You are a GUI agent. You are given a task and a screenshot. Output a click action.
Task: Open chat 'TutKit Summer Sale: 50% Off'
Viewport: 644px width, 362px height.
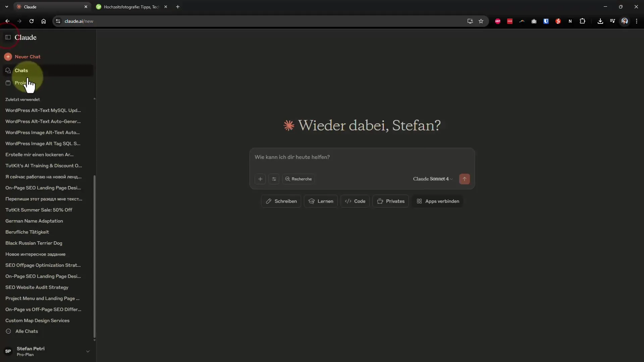[39, 210]
